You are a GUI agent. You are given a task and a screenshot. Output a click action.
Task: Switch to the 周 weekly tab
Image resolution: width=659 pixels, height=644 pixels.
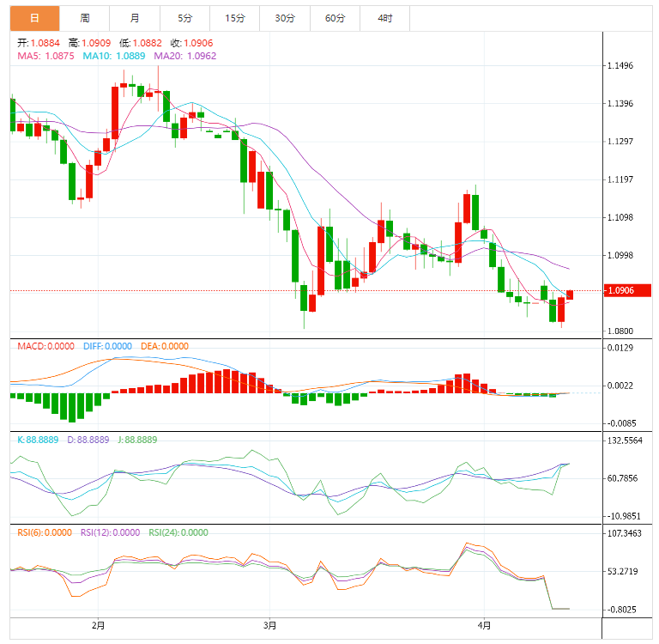[x=84, y=18]
